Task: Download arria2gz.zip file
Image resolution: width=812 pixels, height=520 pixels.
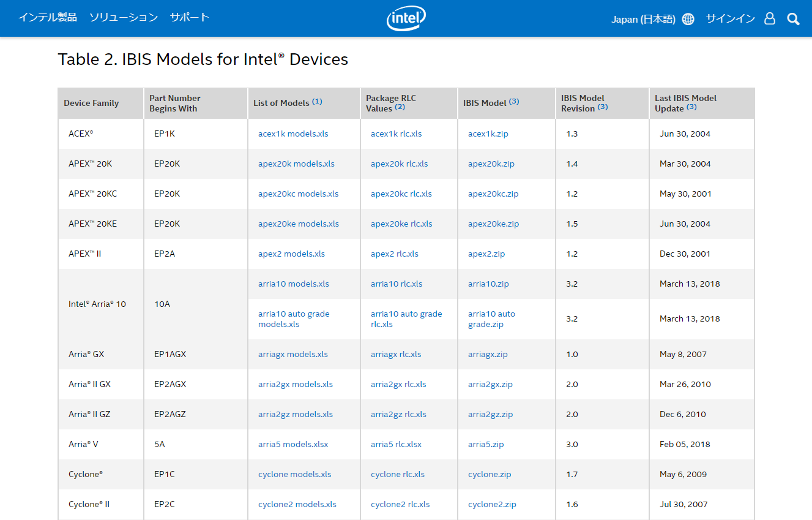Action: point(490,414)
